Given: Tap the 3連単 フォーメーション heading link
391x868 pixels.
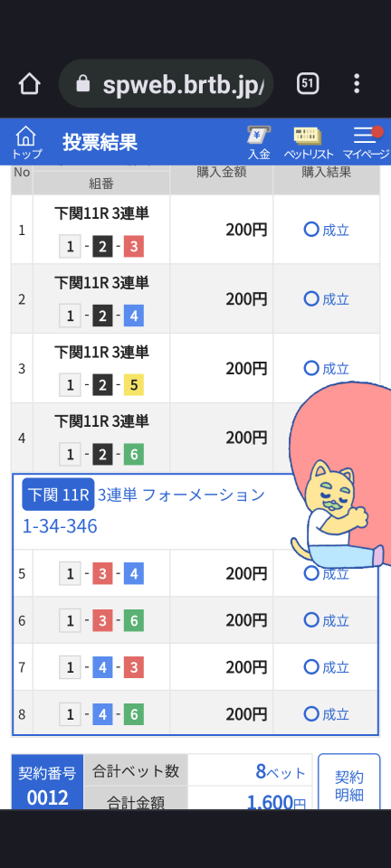Looking at the screenshot, I should [182, 495].
